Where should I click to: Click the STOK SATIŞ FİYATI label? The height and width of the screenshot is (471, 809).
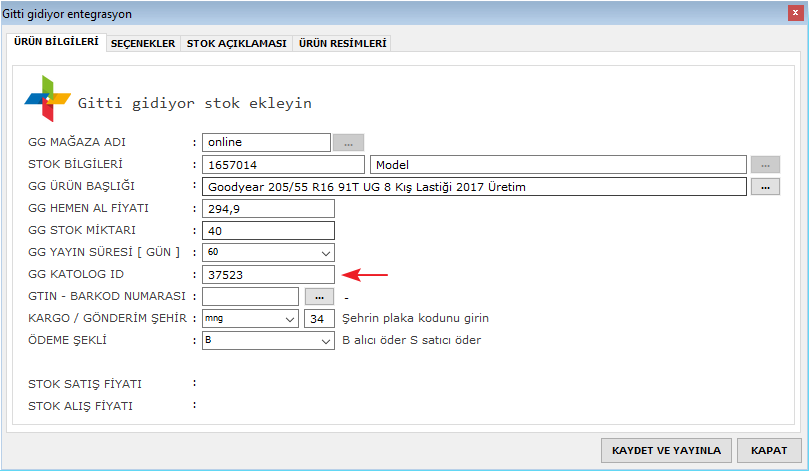(x=85, y=384)
